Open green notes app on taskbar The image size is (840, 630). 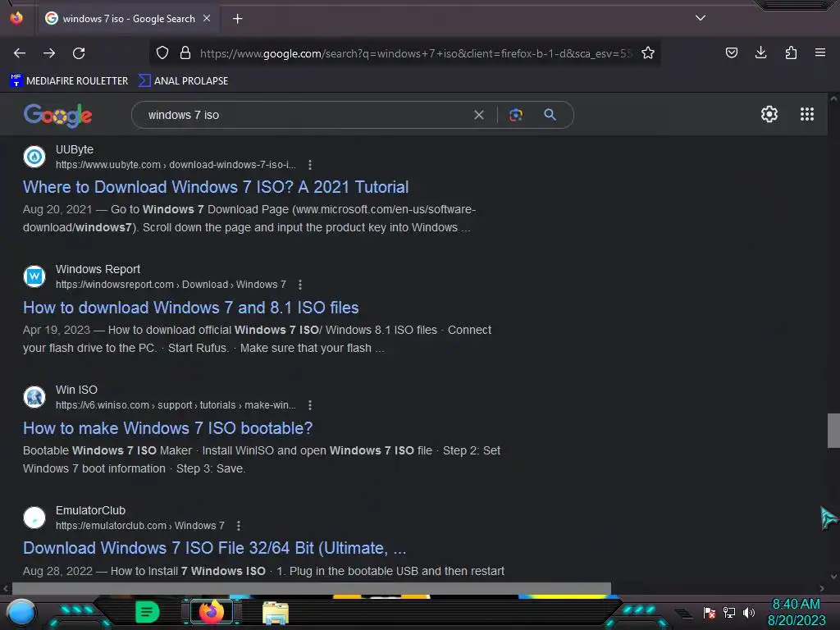tap(148, 612)
